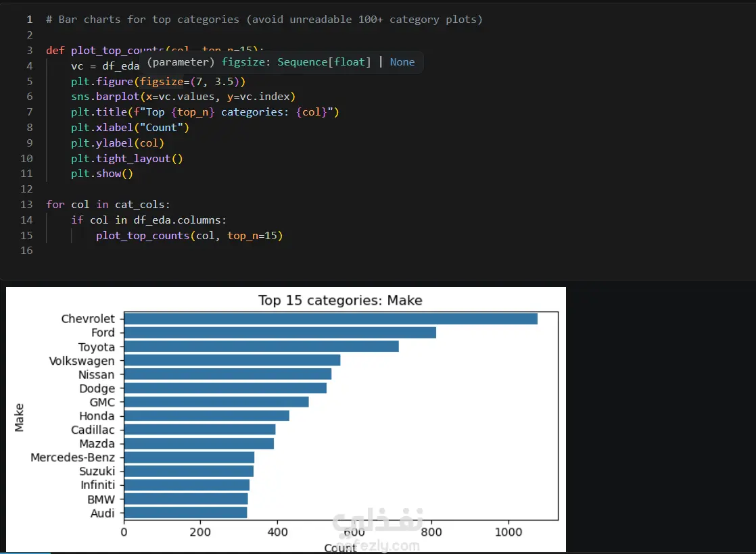Click the Toyota bar in chart
Screen dimensions: 756x554
[x=261, y=347]
